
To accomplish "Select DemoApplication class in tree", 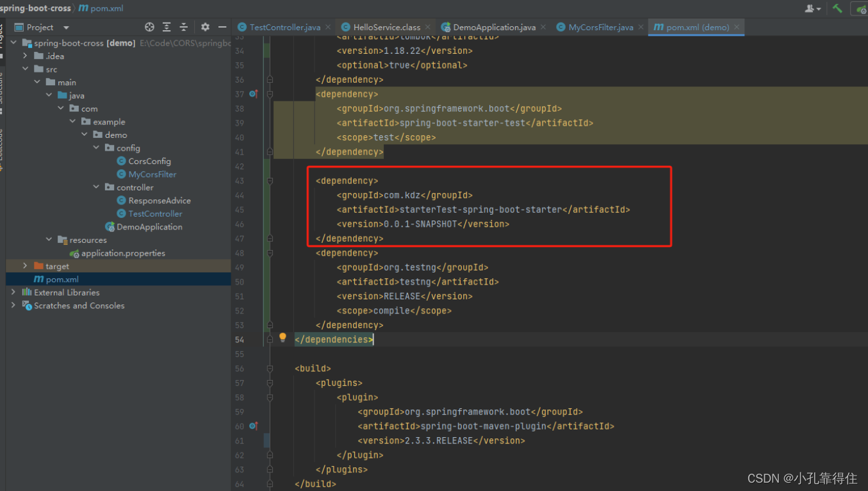I will 149,227.
